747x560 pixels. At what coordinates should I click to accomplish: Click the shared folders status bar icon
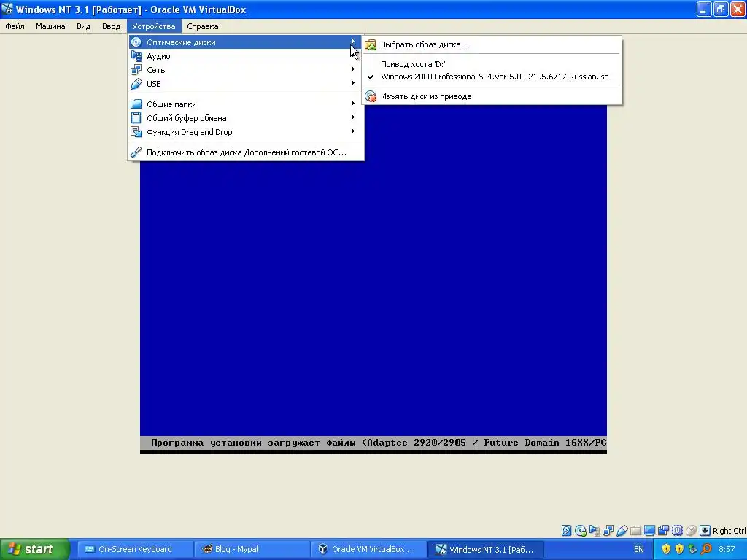coord(635,531)
